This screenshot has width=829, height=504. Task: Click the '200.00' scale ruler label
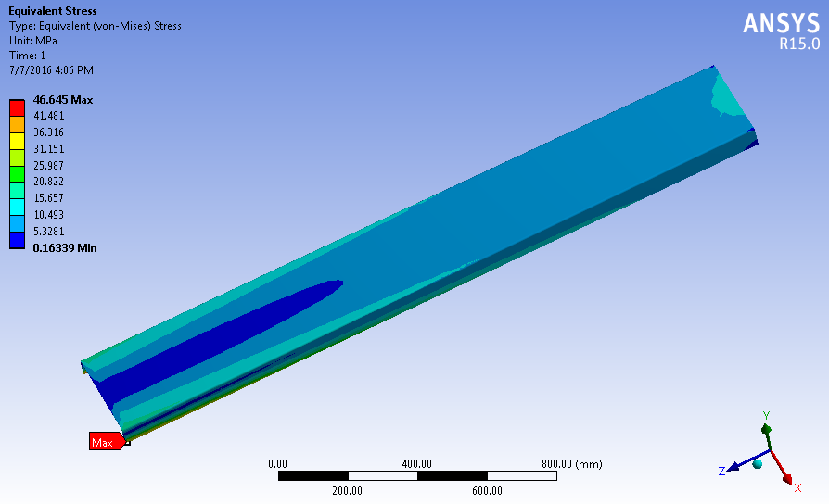(348, 491)
